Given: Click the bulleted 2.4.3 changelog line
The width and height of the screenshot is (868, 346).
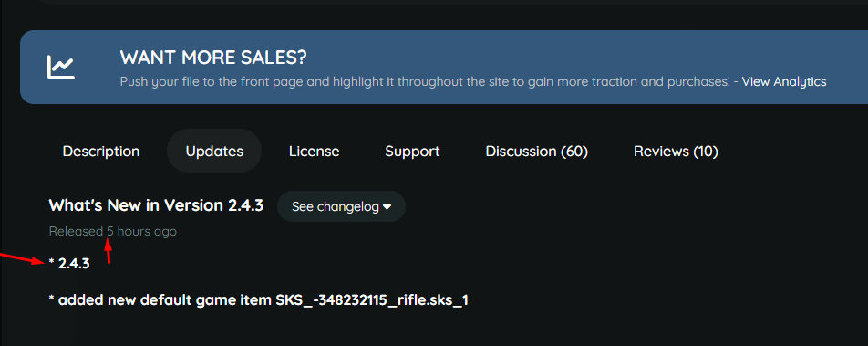Looking at the screenshot, I should click(69, 264).
